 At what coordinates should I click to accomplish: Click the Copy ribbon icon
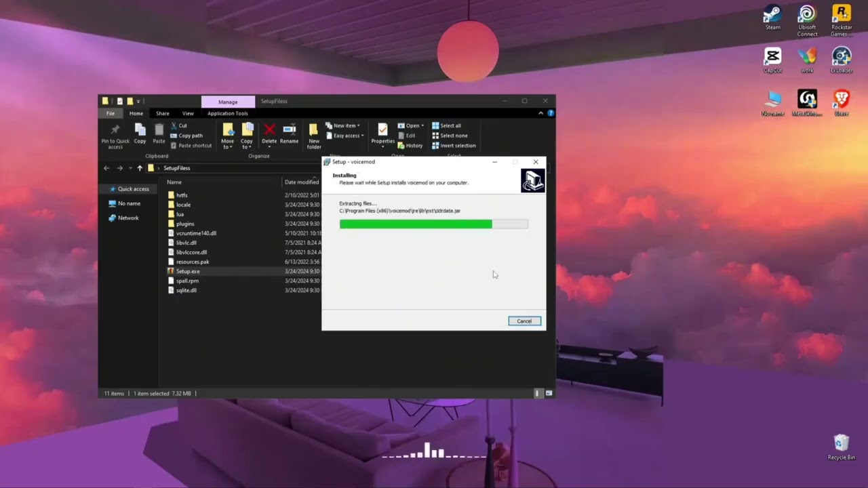tap(140, 134)
